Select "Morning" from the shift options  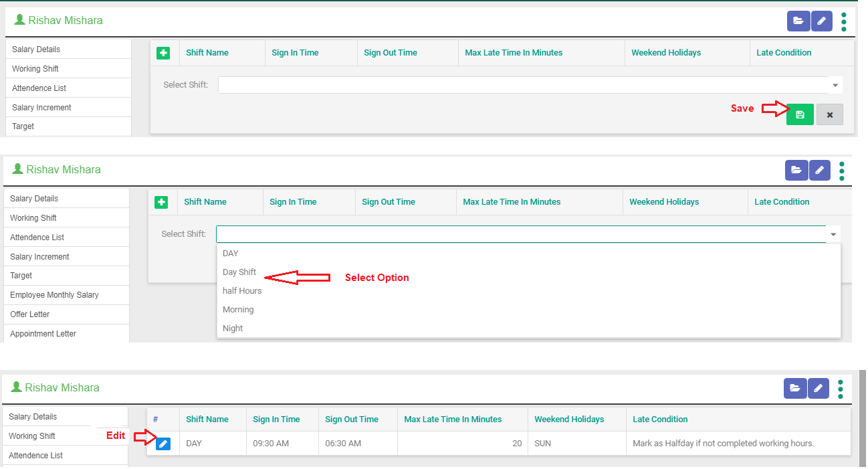tap(238, 310)
